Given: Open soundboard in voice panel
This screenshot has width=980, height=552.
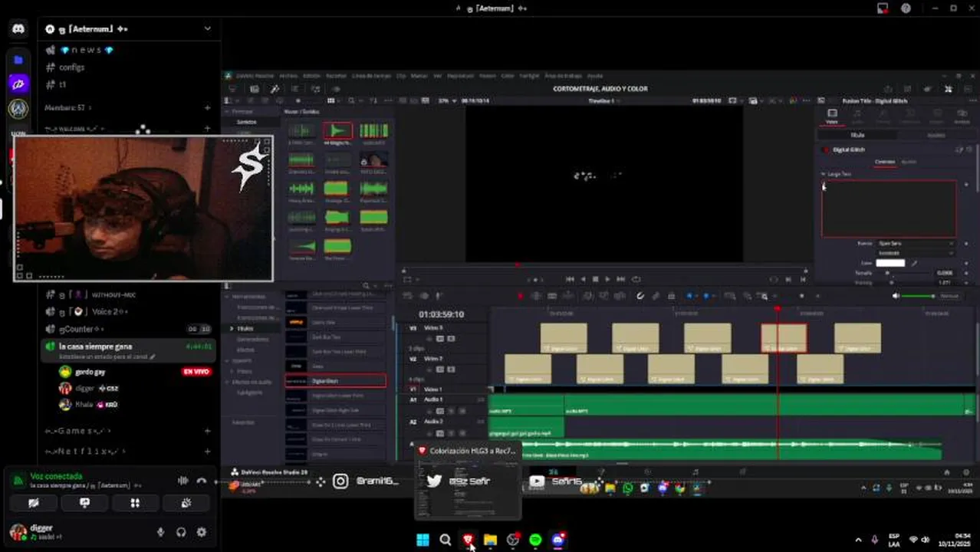Looking at the screenshot, I should click(186, 503).
